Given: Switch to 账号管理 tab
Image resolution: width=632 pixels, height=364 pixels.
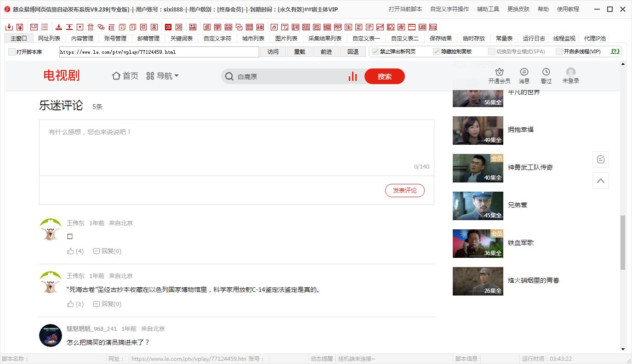Looking at the screenshot, I should click(115, 39).
